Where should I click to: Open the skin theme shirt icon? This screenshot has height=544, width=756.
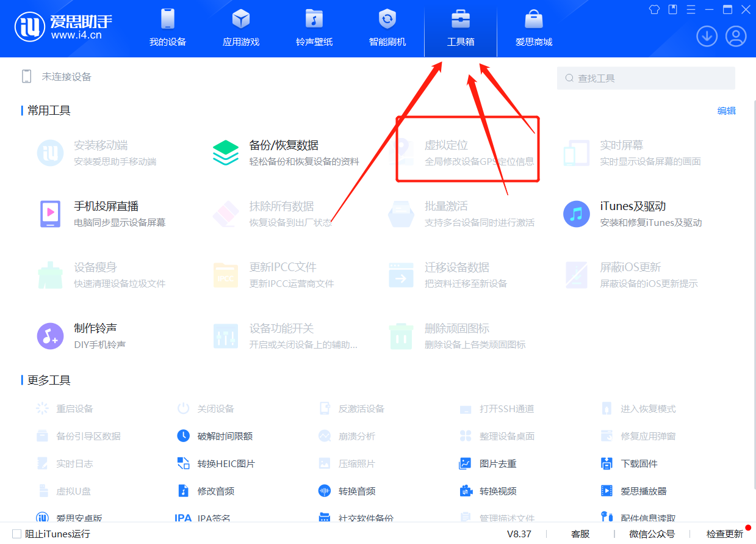655,9
